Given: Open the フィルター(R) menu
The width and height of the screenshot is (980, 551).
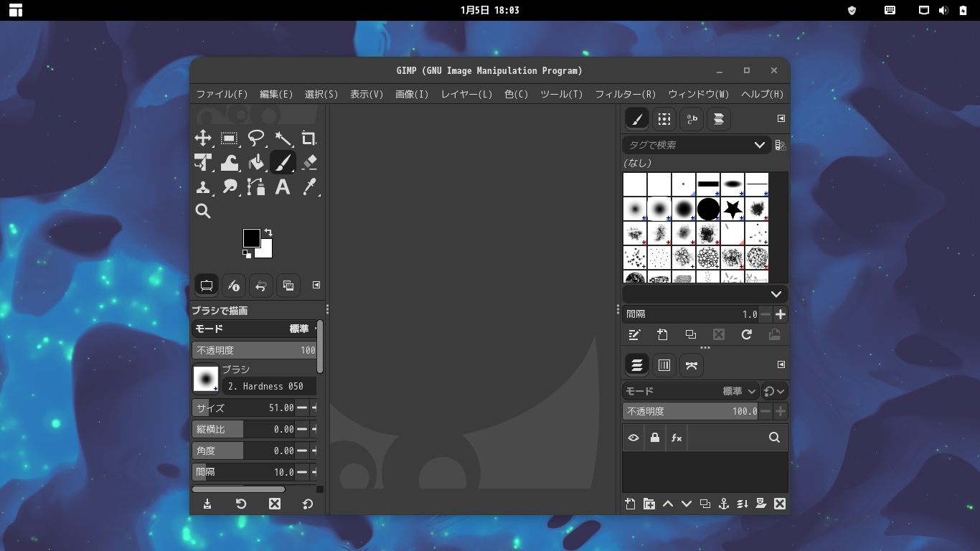Looking at the screenshot, I should tap(625, 94).
